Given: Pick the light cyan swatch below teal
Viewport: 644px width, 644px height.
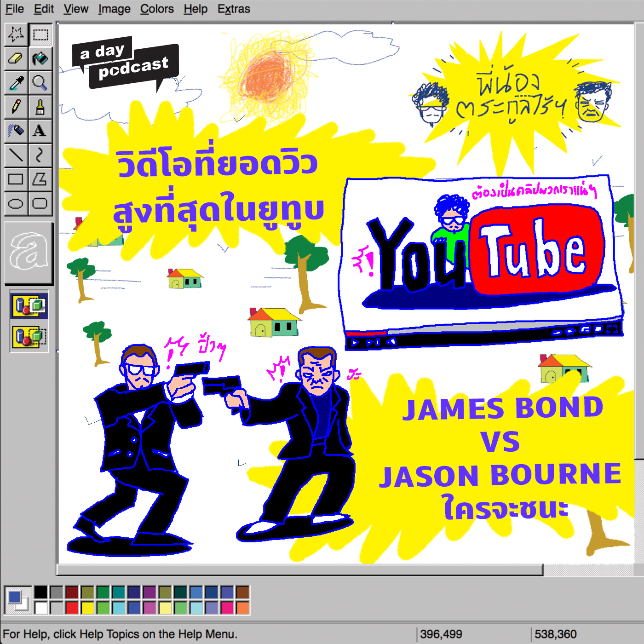Looking at the screenshot, I should click(x=119, y=608).
